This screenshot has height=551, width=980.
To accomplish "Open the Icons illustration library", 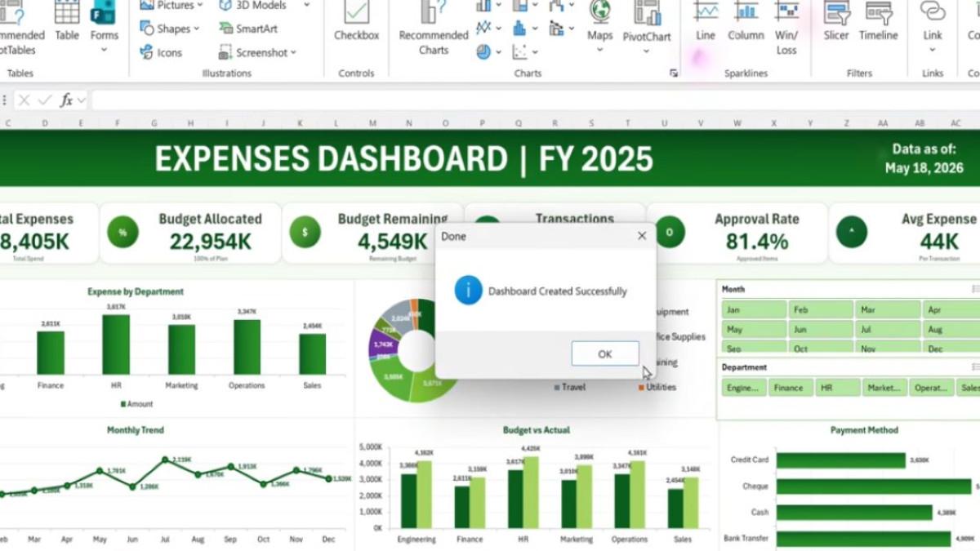I will [x=162, y=52].
